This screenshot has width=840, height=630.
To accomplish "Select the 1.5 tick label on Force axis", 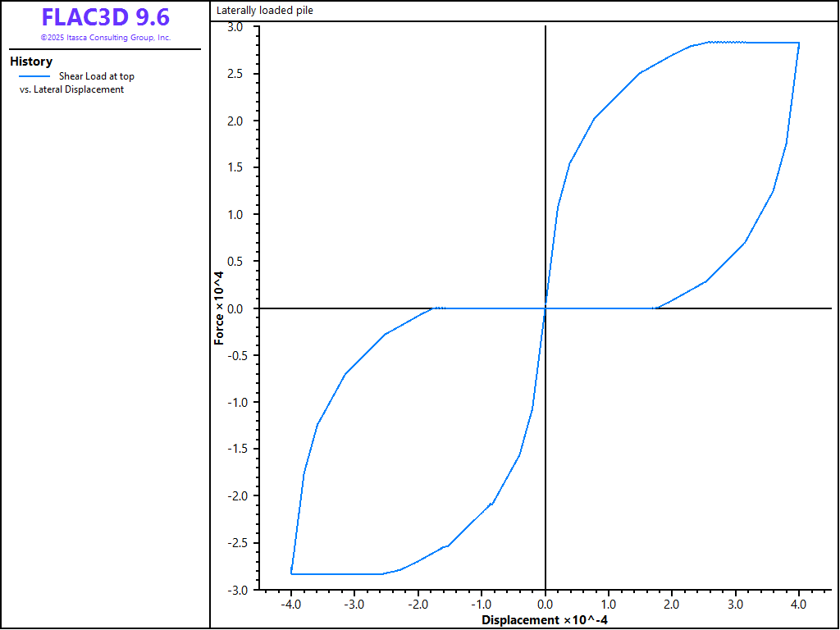I will coord(235,168).
